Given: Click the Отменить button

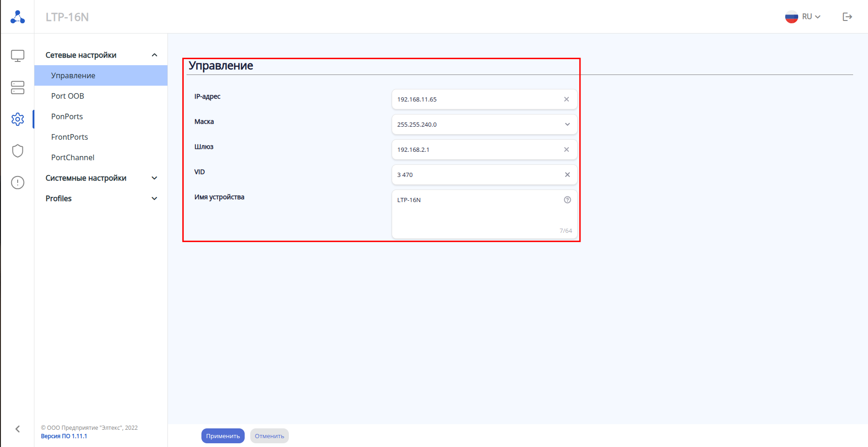Looking at the screenshot, I should tap(269, 436).
